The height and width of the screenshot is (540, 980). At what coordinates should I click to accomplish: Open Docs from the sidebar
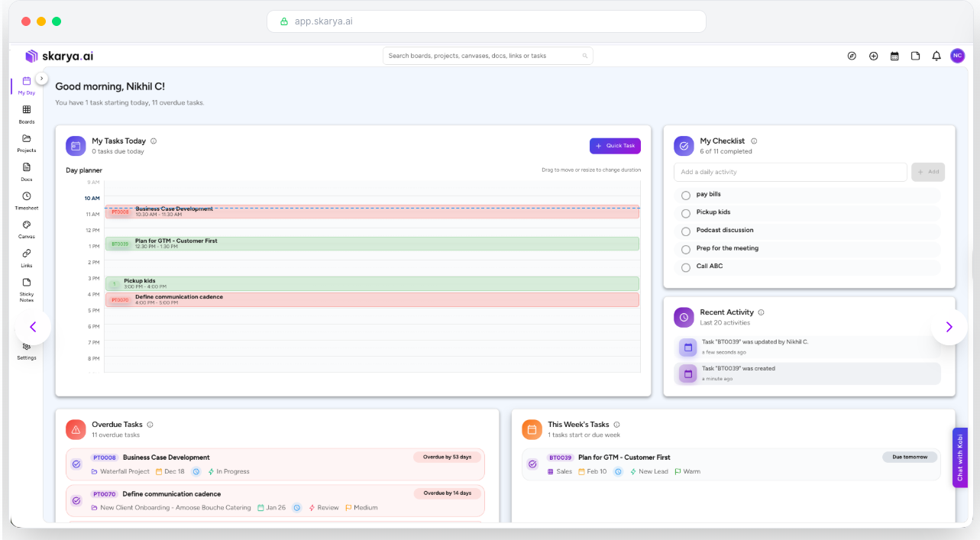click(x=27, y=171)
